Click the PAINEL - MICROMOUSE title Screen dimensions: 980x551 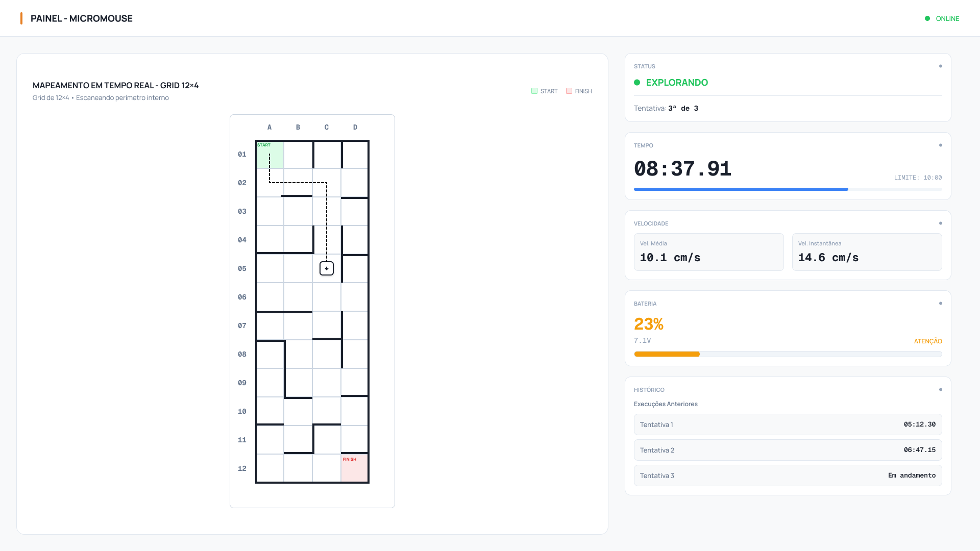(x=82, y=18)
